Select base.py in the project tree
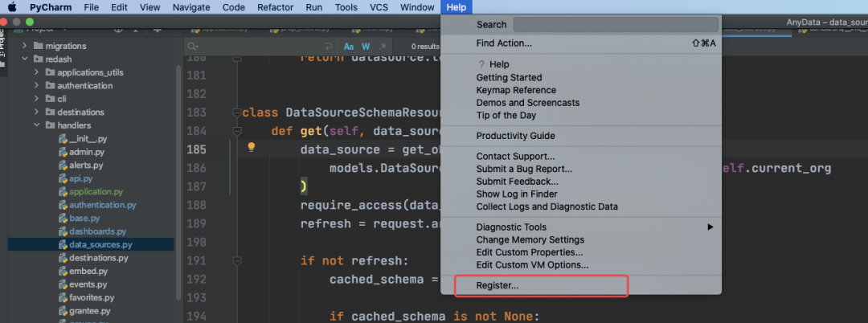Screen dimensions: 868x323 coord(84,219)
